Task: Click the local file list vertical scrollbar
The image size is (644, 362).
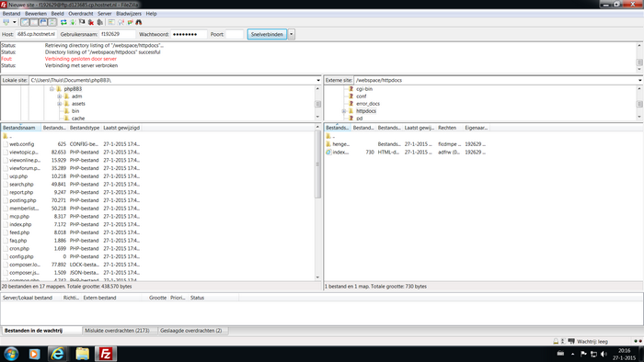Action: (317, 202)
